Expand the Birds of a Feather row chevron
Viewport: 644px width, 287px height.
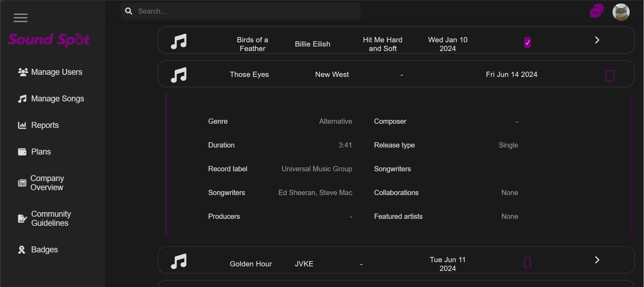597,40
